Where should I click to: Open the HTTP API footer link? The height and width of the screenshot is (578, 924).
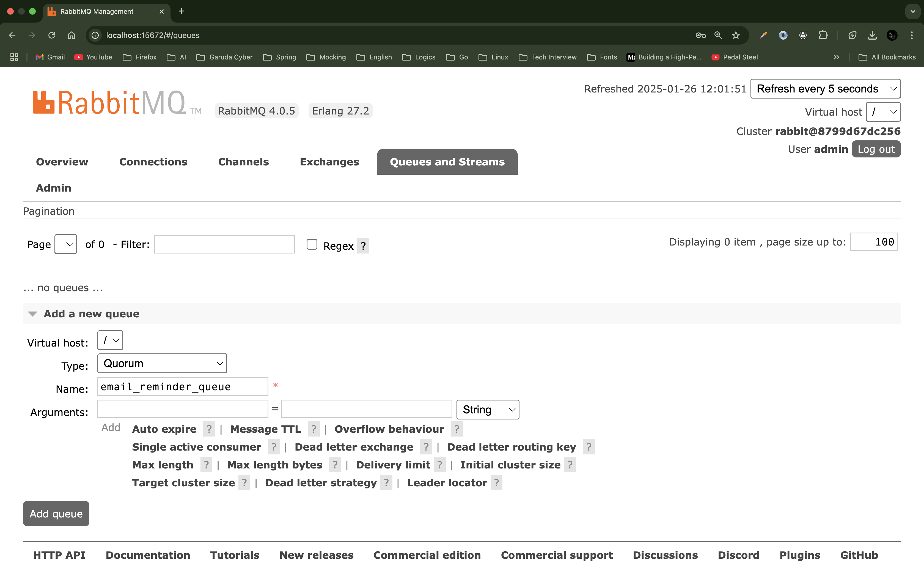[x=59, y=555]
